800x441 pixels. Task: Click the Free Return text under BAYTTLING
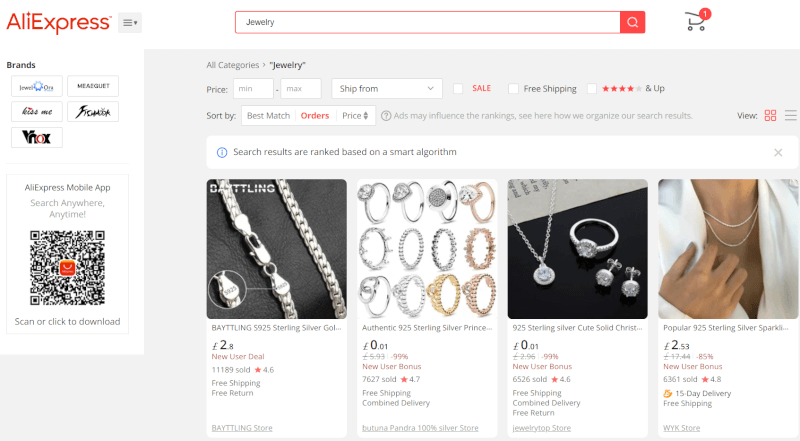click(x=232, y=393)
